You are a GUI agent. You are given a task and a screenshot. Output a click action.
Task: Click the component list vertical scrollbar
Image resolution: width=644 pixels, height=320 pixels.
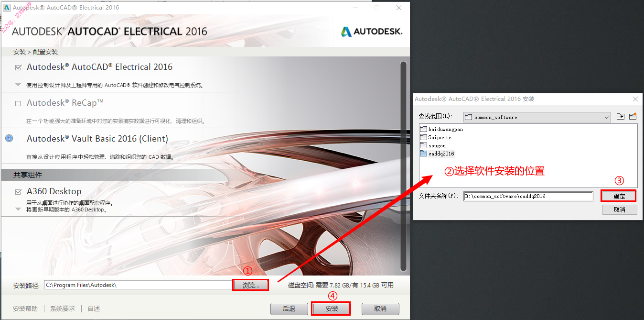[403, 166]
